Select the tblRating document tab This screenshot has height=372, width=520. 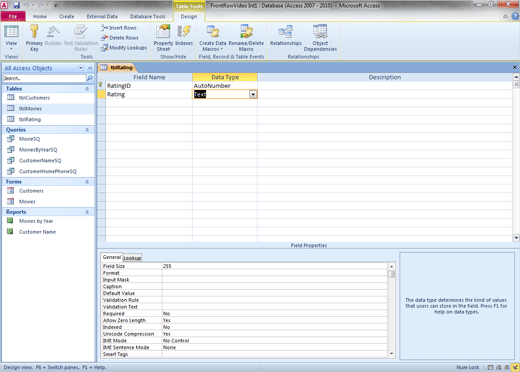(x=117, y=68)
